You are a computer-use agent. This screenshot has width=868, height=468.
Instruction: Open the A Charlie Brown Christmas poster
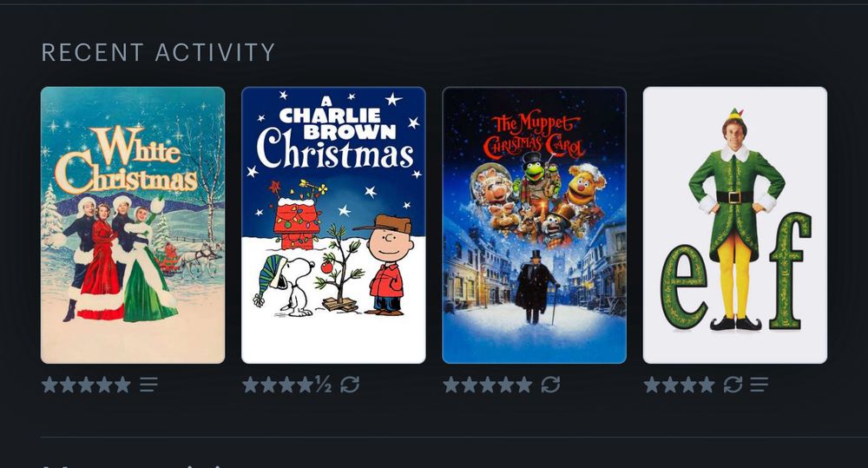(x=334, y=225)
